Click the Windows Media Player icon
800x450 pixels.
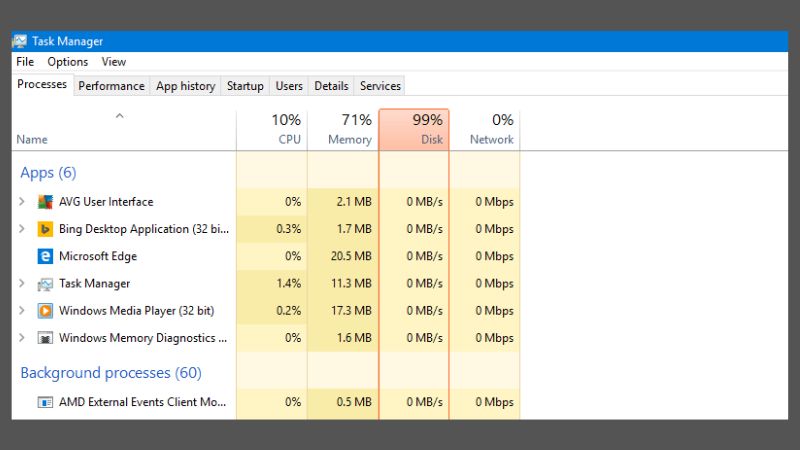[x=45, y=311]
